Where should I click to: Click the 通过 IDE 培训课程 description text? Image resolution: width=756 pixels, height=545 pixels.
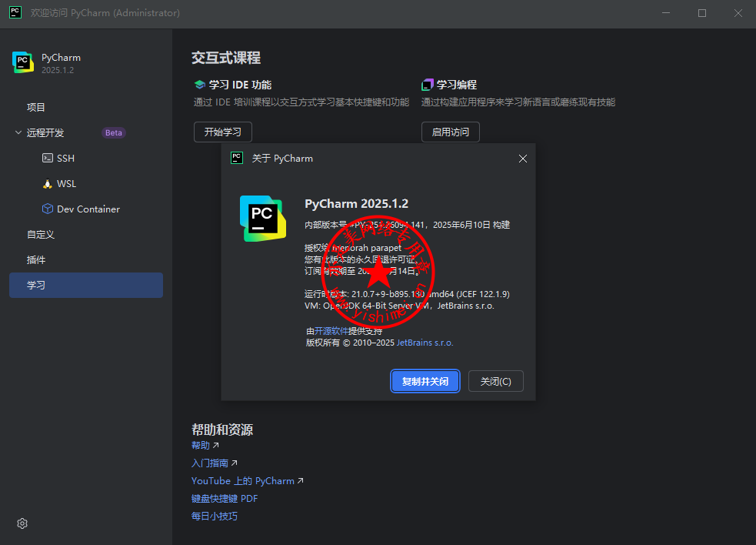[x=301, y=102]
